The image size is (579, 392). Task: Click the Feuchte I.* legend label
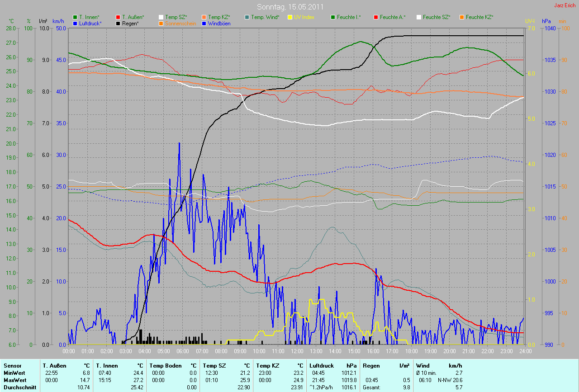click(x=349, y=17)
